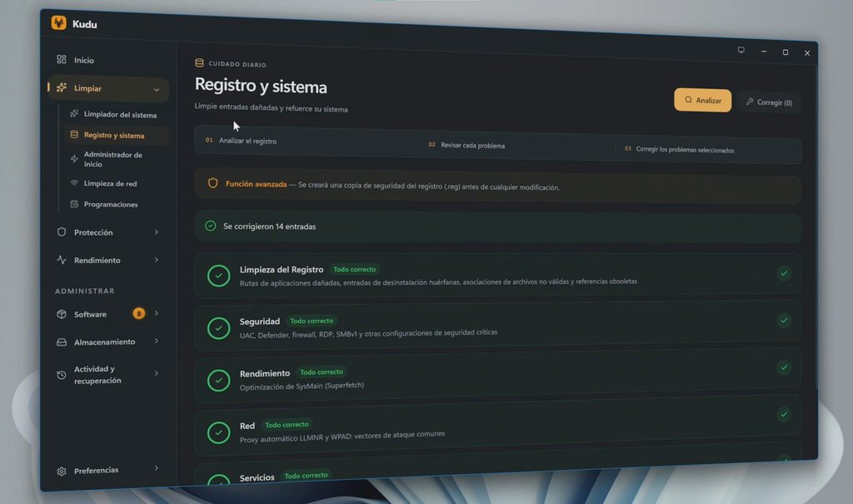Click Registro y sistema database icon in sidebar

74,134
